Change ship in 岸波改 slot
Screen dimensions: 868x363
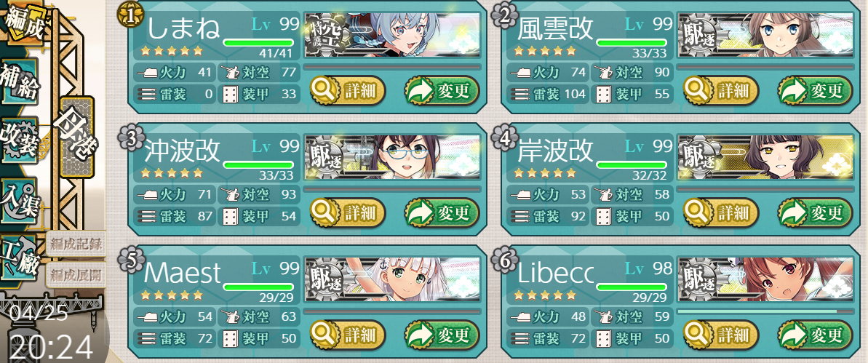click(x=816, y=212)
